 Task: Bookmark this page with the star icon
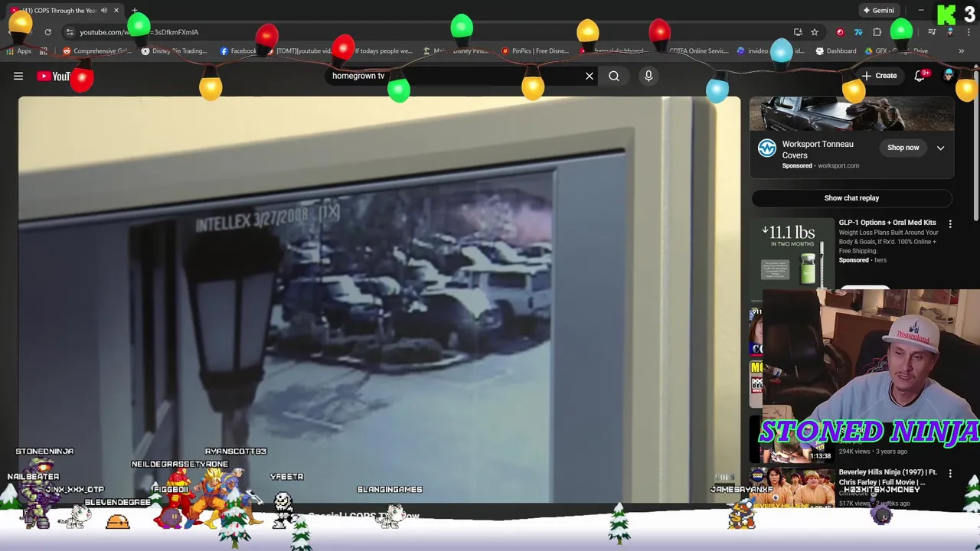[815, 32]
